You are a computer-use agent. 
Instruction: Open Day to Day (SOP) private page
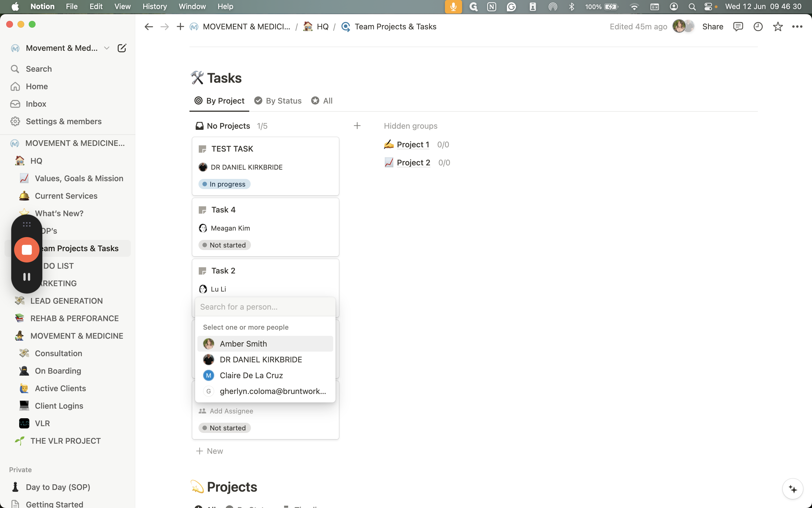coord(68,487)
